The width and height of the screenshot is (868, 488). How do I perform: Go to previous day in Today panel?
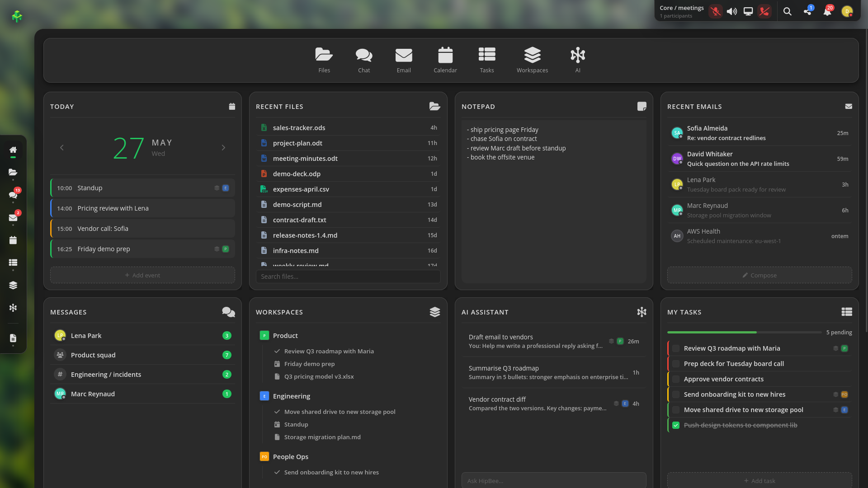pyautogui.click(x=62, y=148)
